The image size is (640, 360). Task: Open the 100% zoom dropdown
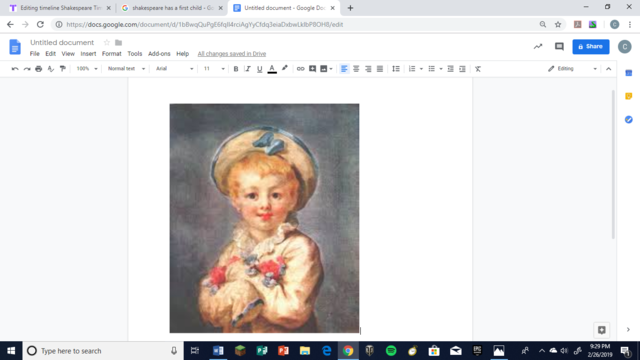[87, 69]
